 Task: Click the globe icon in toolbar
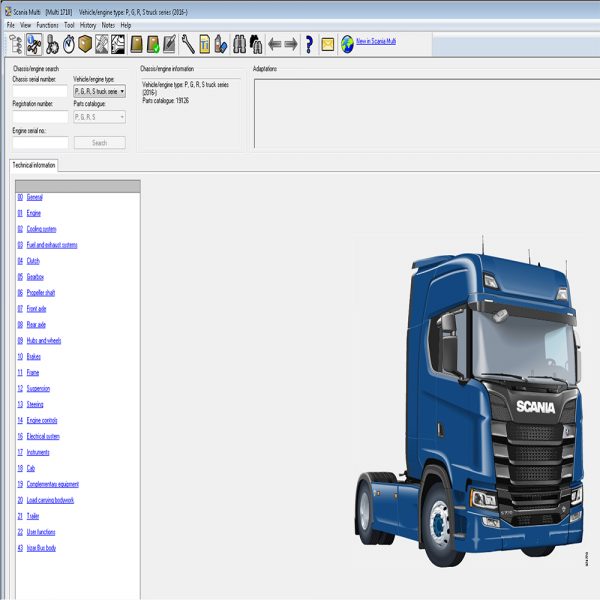347,44
